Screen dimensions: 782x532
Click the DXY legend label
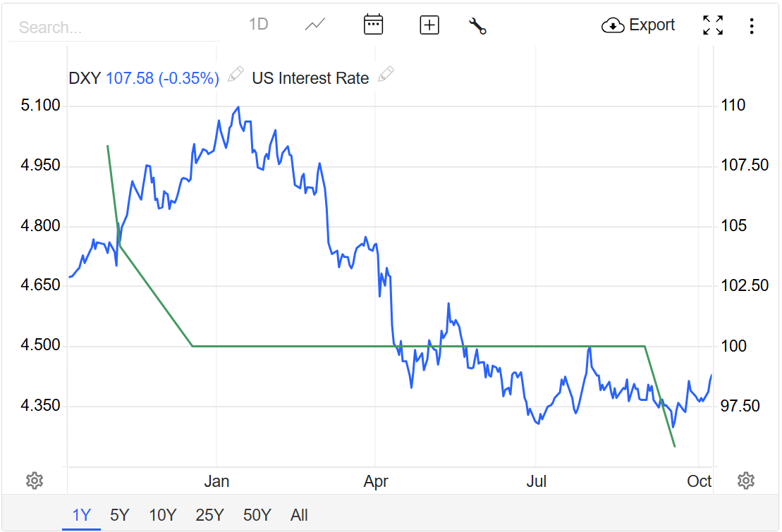(85, 78)
